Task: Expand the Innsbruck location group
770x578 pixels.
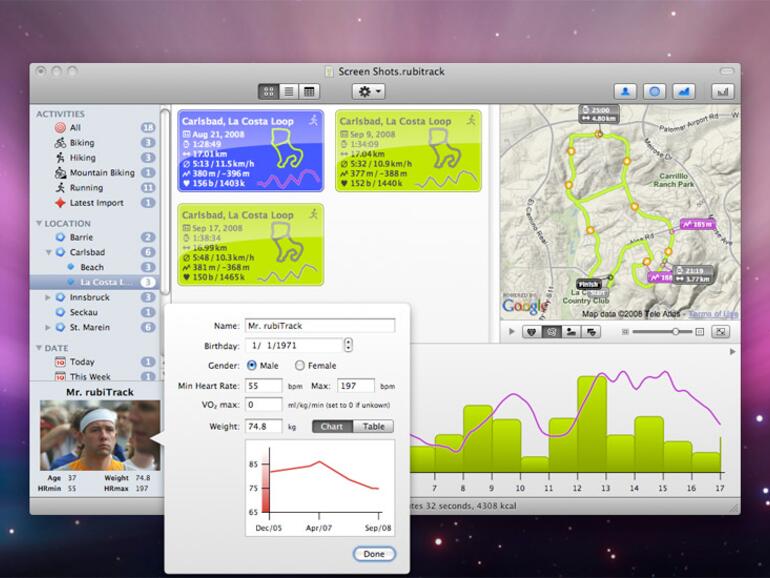Action: 48,298
